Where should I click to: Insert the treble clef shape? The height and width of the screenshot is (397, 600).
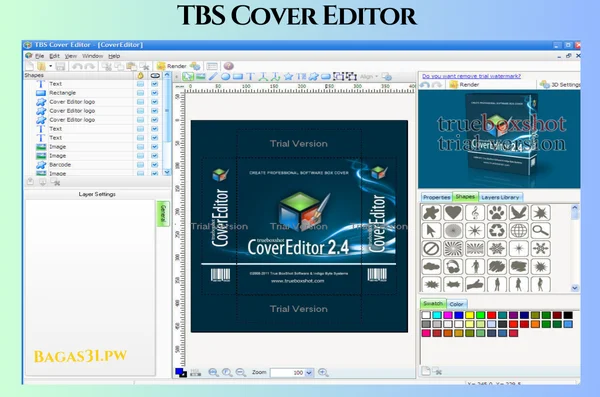475,212
